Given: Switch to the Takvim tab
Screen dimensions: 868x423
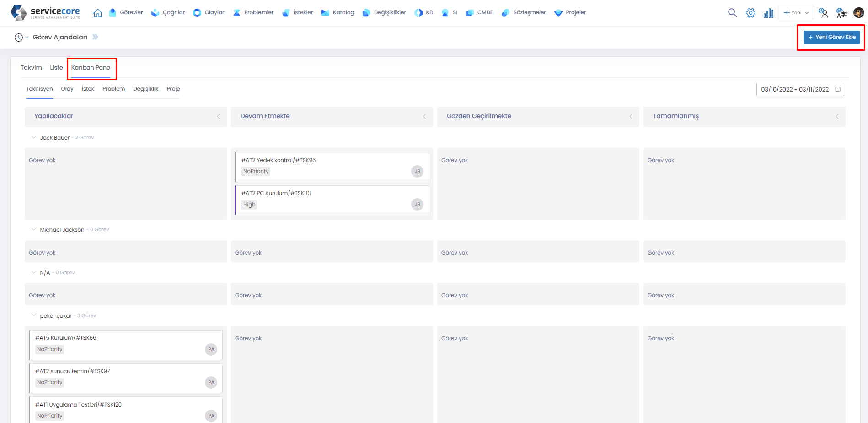Looking at the screenshot, I should pyautogui.click(x=31, y=68).
